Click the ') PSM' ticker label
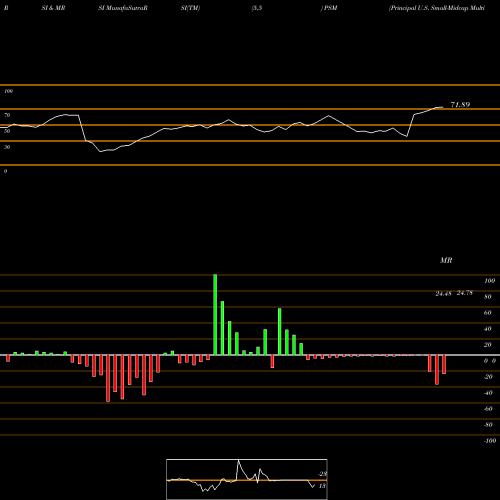Screen dimensions: 500x500 coord(329,8)
